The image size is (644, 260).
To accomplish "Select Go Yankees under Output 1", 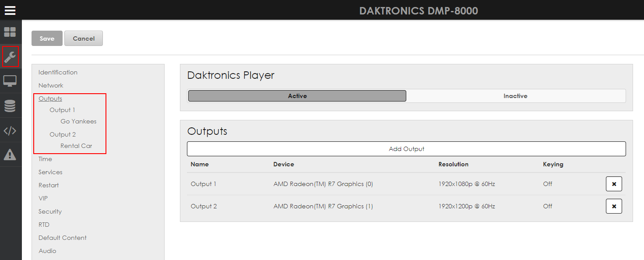I will tap(78, 121).
